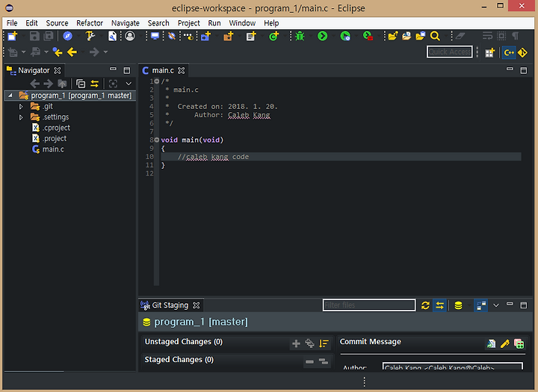
Task: Open Navigator view menu chevron
Action: pyautogui.click(x=129, y=84)
